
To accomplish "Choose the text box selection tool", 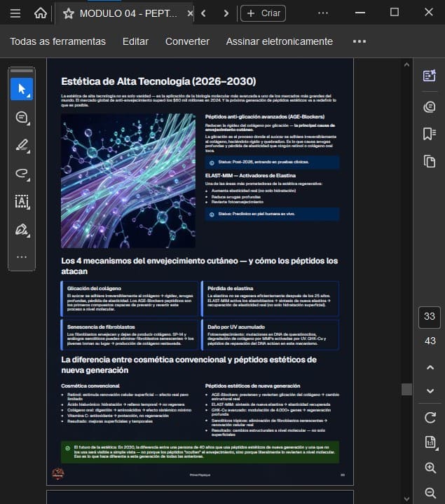I will click(x=22, y=202).
